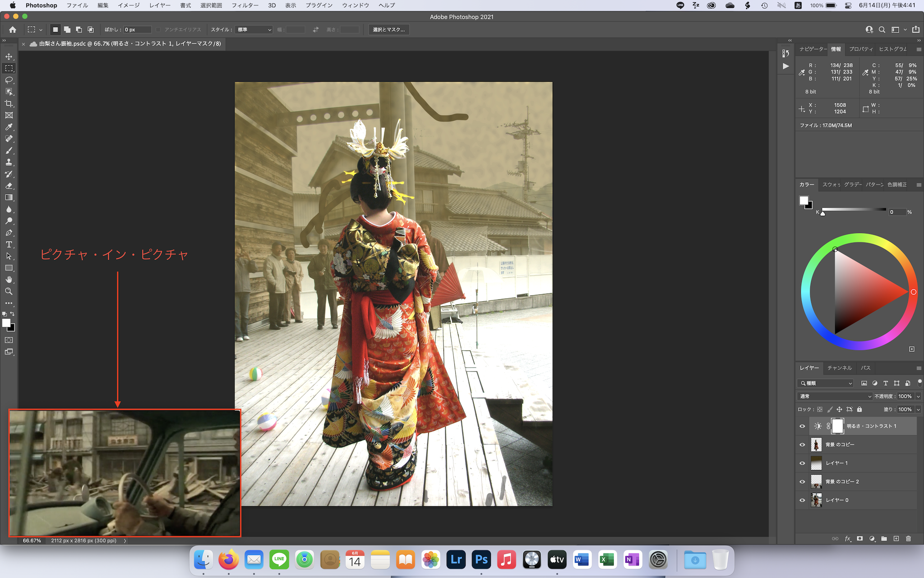Select the Move tool
The image size is (924, 578).
tap(9, 56)
